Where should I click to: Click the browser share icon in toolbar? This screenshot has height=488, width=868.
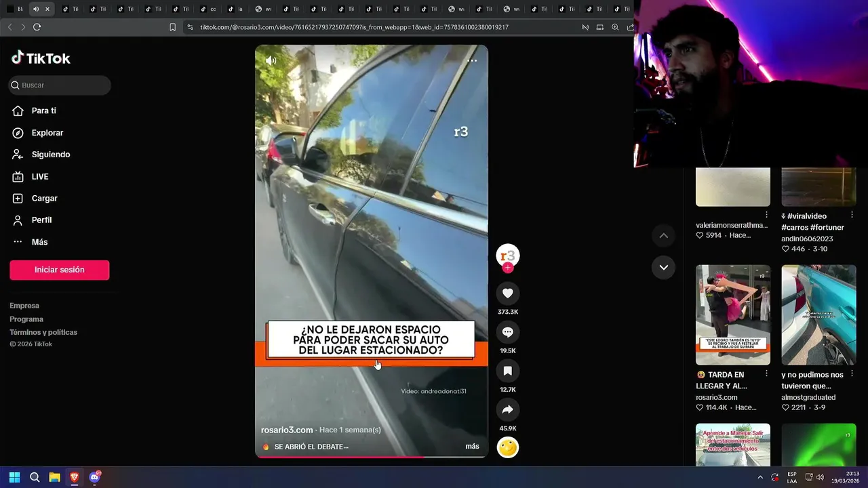point(631,27)
